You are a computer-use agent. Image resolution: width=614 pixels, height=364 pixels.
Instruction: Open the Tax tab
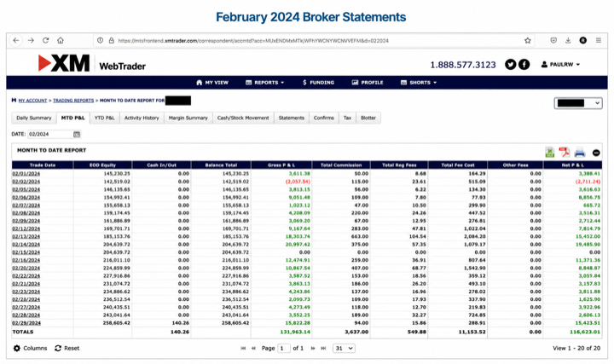347,118
